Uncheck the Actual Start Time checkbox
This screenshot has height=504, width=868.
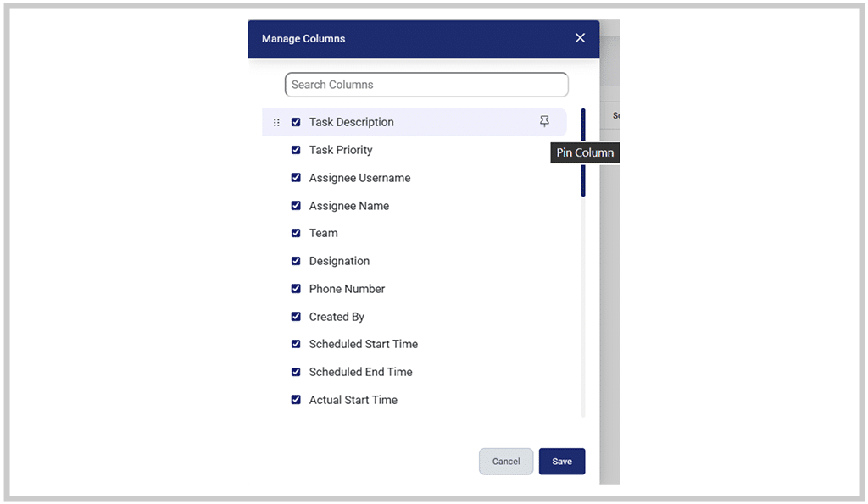(296, 399)
